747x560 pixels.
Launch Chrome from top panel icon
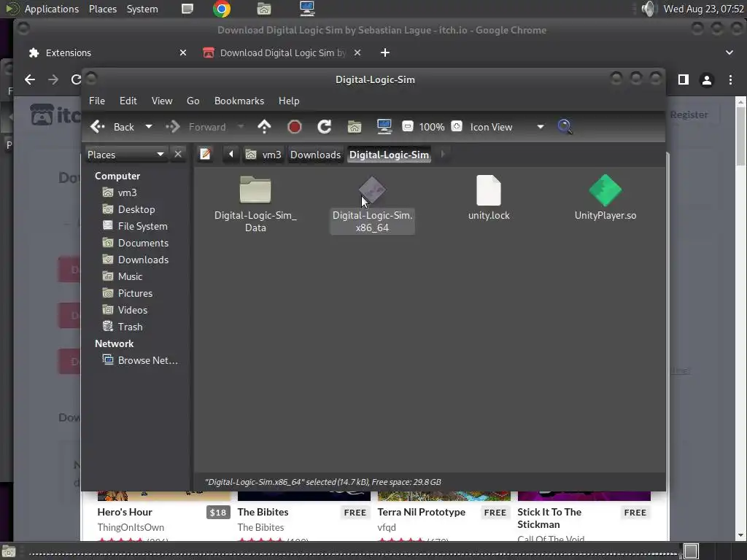pos(222,9)
